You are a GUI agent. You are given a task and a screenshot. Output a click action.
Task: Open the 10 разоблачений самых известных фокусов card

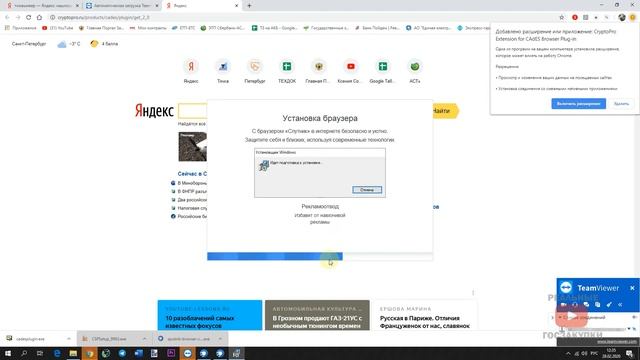(210, 315)
